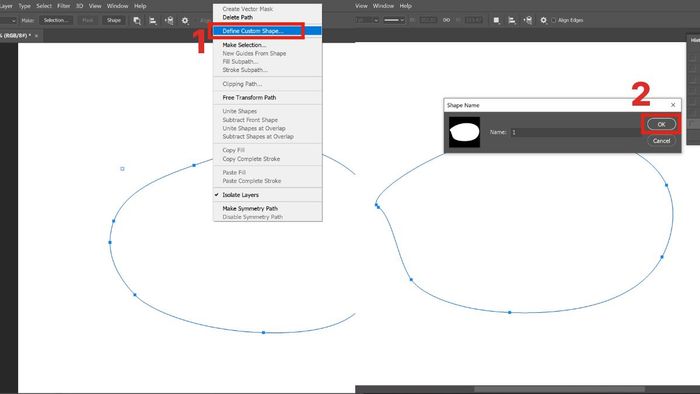Open path arrangement icon in left screenshot's options bar
Image resolution: width=700 pixels, height=394 pixels.
(169, 21)
